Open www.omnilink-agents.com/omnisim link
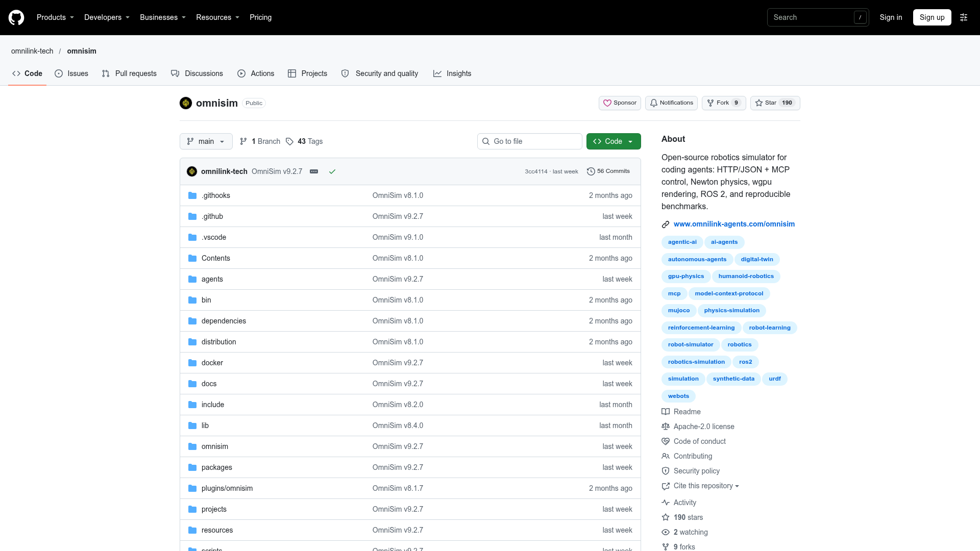The height and width of the screenshot is (551, 980). [734, 224]
